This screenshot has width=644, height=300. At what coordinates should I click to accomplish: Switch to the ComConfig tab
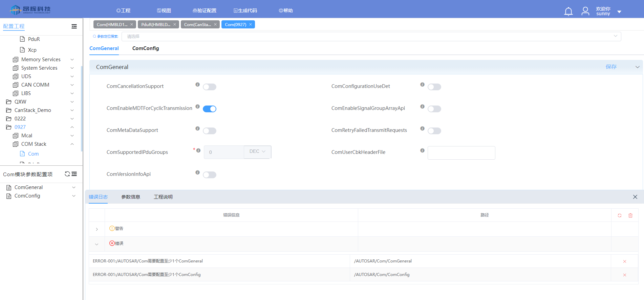[x=146, y=48]
